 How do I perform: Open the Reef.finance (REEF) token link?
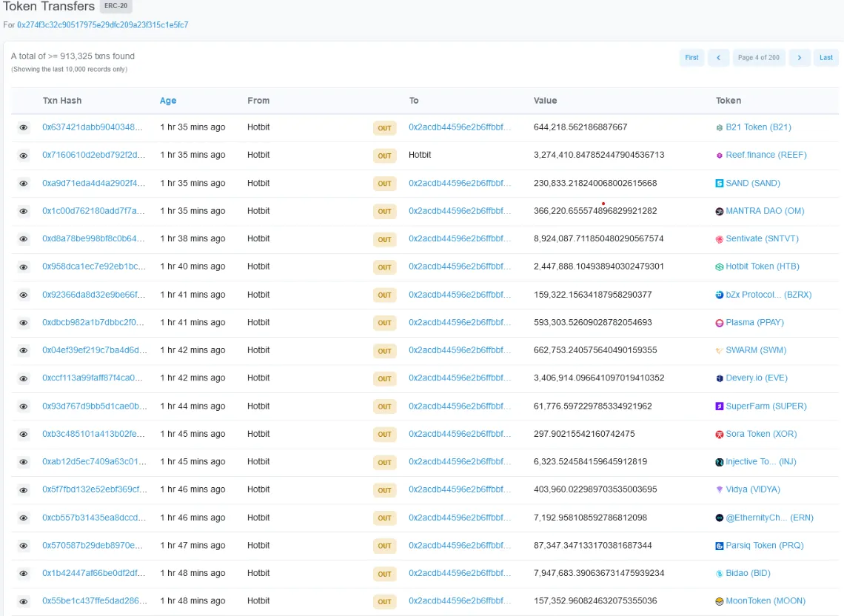click(766, 155)
